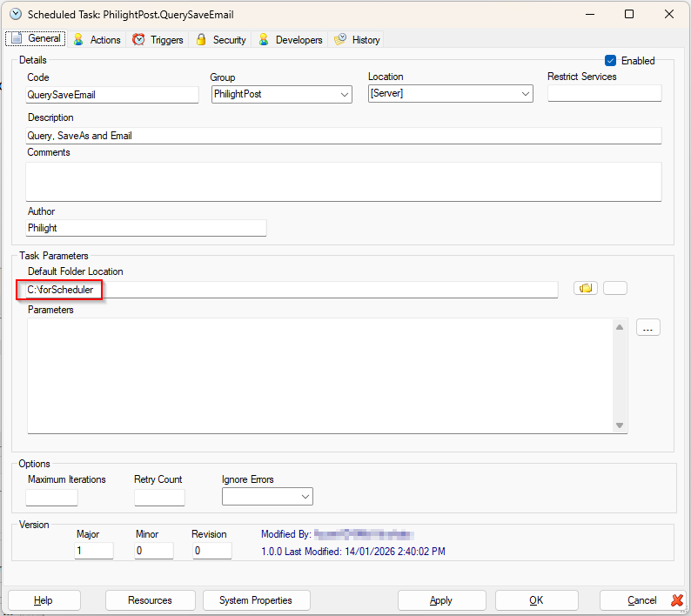Click the Default Folder Location field C:\forScheduler

point(292,290)
